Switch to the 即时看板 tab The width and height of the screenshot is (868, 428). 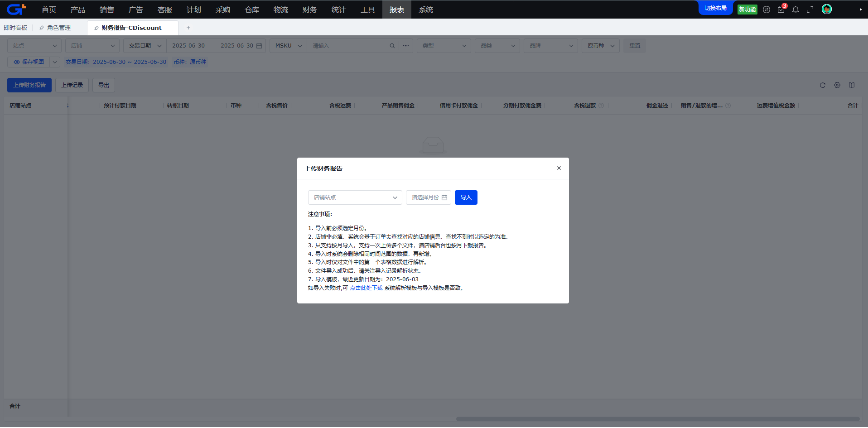point(16,28)
